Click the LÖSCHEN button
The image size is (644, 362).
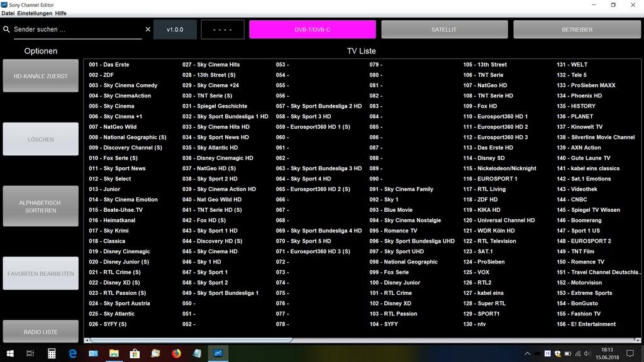click(x=41, y=139)
